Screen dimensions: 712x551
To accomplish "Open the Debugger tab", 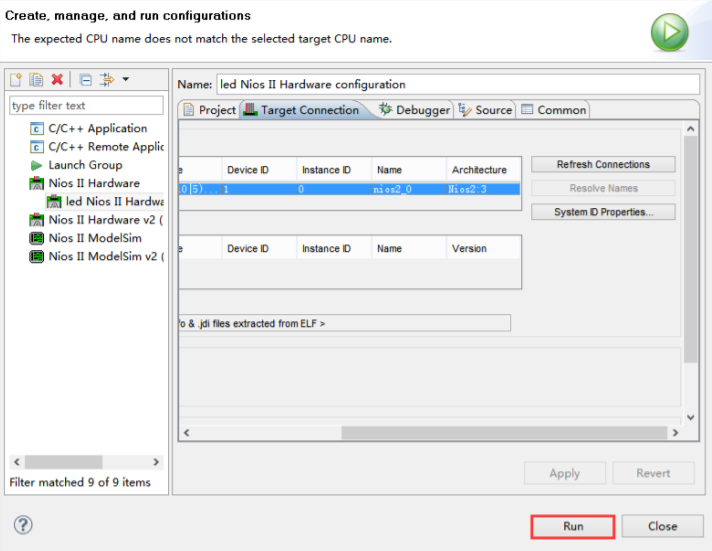I will pyautogui.click(x=414, y=110).
